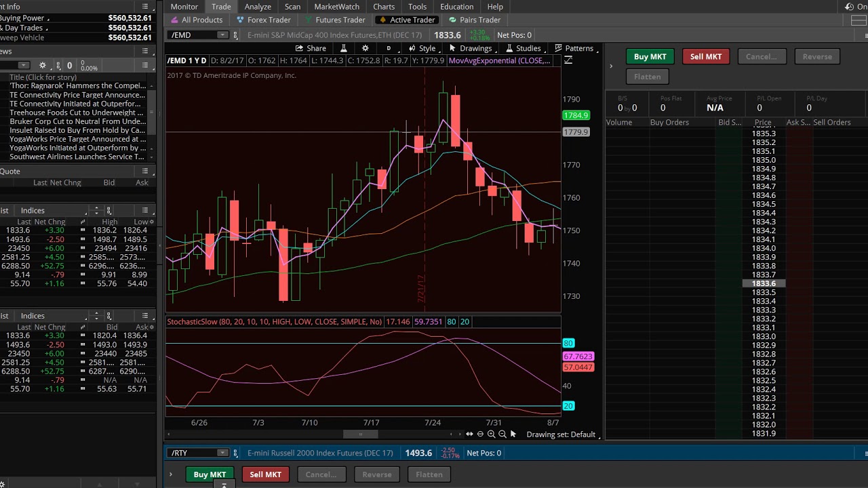Image resolution: width=868 pixels, height=488 pixels.
Task: Select All Products sub-tab
Action: point(196,20)
